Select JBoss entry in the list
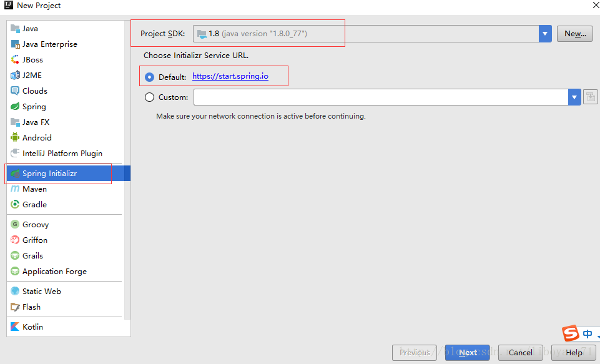 66,60
